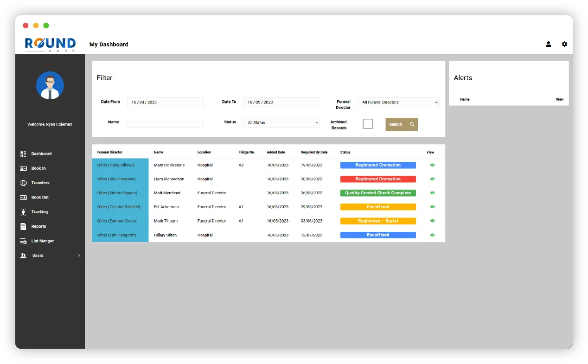Click the Date From field
Screen dimensions: 588x364
click(165, 102)
